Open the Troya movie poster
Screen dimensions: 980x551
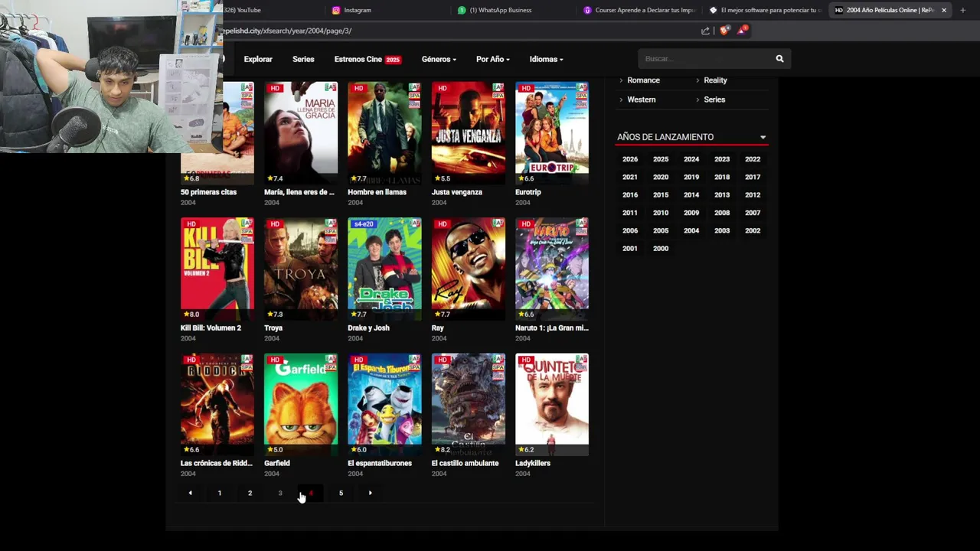click(x=301, y=269)
